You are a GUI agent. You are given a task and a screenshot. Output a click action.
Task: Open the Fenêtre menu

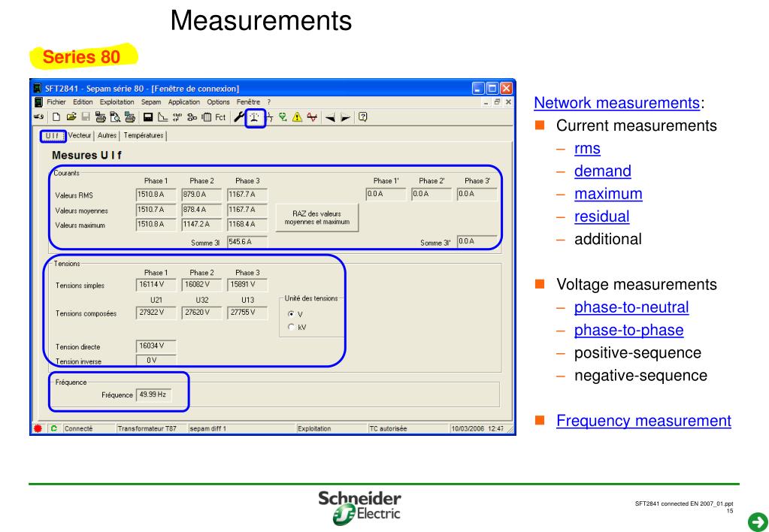click(x=248, y=102)
